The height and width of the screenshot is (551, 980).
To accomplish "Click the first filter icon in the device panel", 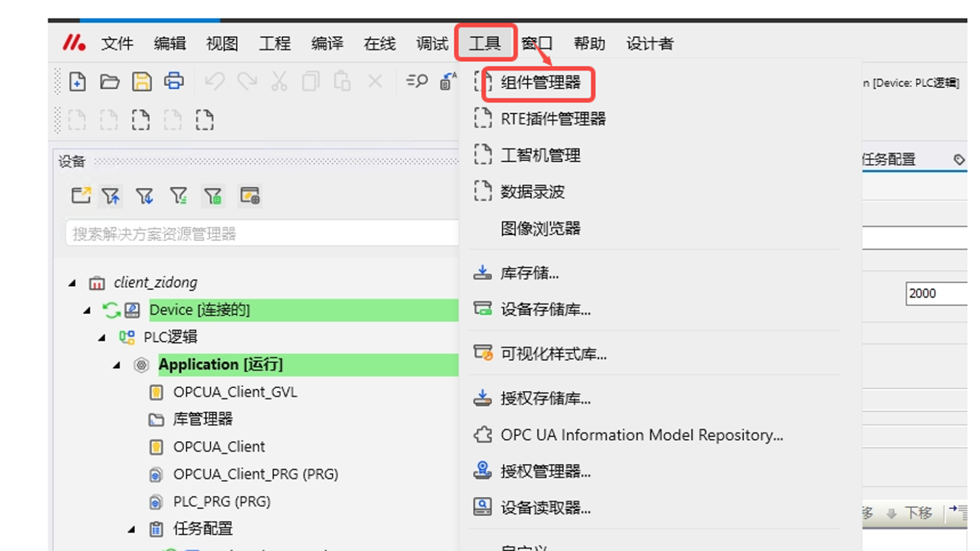I will (110, 196).
